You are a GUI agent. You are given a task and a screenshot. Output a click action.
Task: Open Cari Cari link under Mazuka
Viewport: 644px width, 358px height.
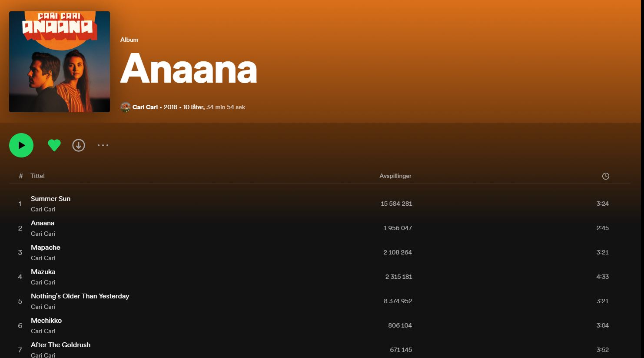click(x=43, y=282)
